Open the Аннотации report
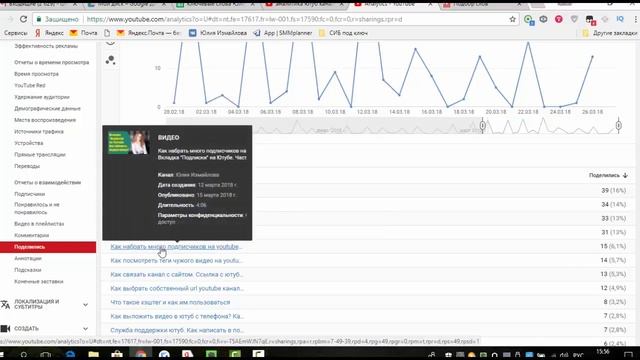 tap(28, 258)
